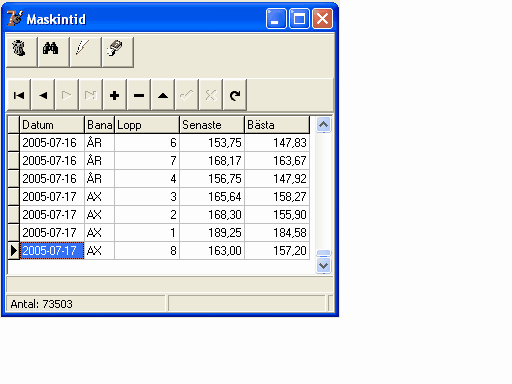The height and width of the screenshot is (384, 512).
Task: Click the Bana column header
Action: [100, 125]
